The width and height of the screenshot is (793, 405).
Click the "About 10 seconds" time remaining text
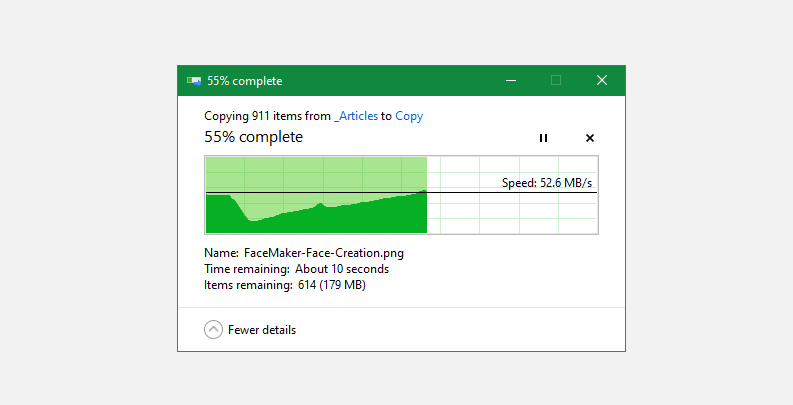[342, 269]
